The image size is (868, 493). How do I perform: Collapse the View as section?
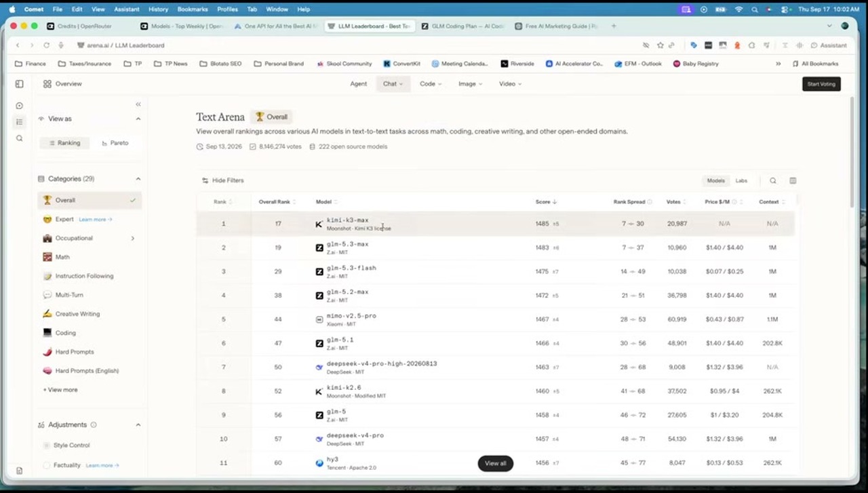[x=138, y=119]
